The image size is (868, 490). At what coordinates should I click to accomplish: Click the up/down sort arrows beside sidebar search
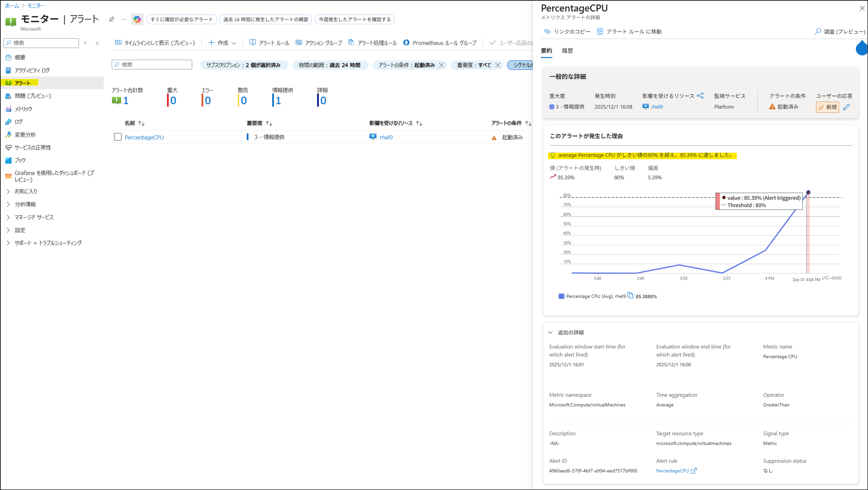click(x=85, y=43)
